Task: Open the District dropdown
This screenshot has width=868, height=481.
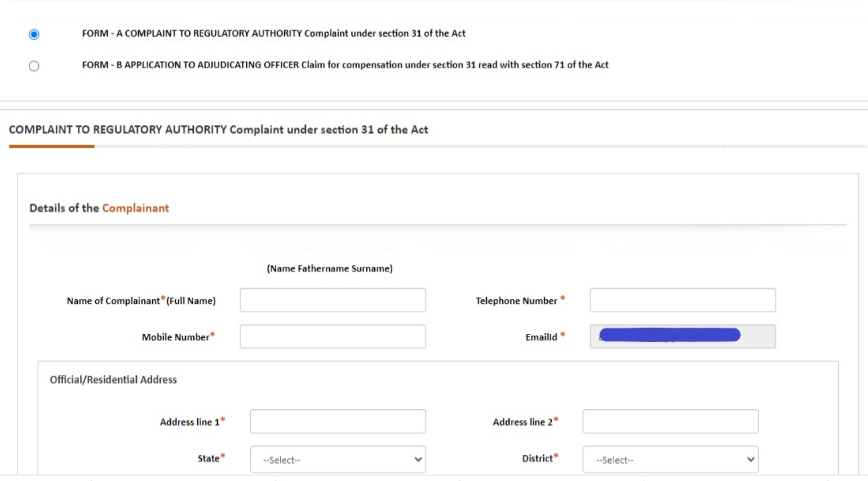Action: pyautogui.click(x=670, y=459)
